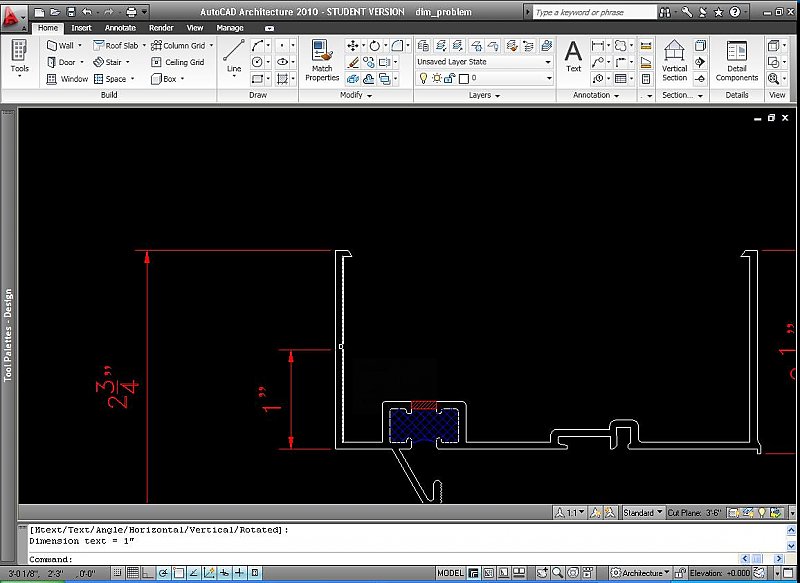Viewport: 800px width, 583px height.
Task: Expand the Modify panel
Action: (x=368, y=95)
